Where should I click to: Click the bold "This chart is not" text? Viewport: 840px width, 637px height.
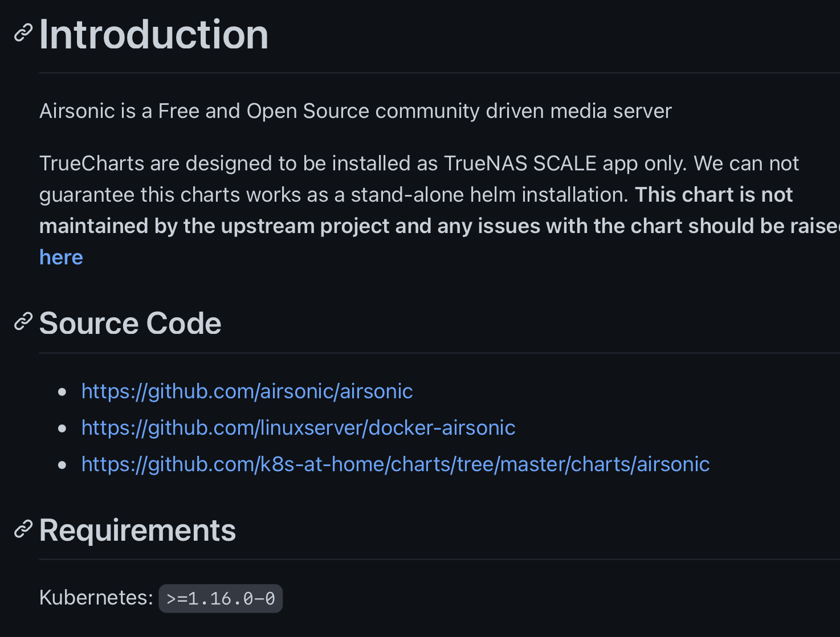(713, 195)
